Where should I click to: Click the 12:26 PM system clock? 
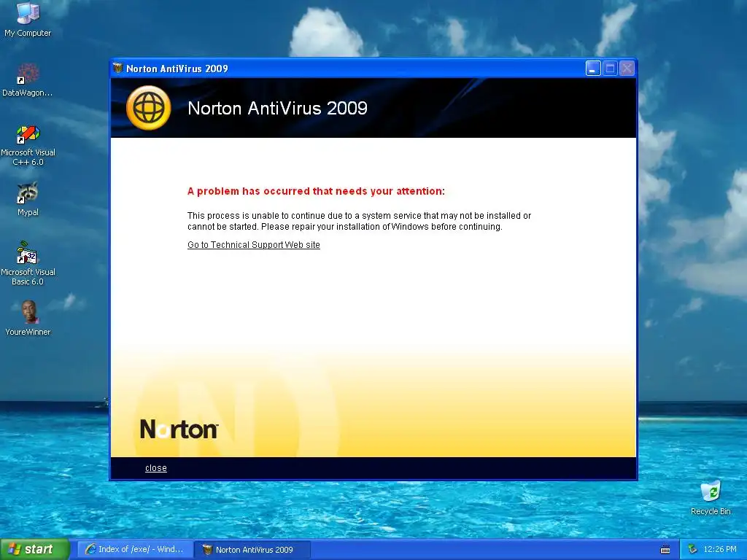[x=720, y=550]
